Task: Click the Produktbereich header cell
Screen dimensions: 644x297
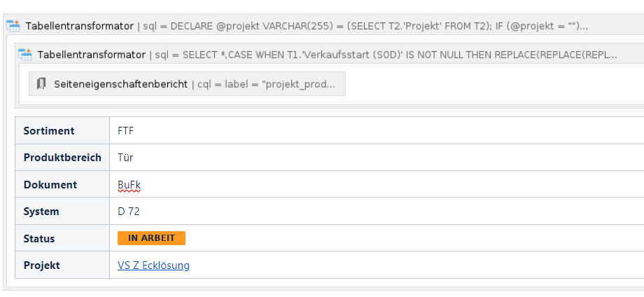Action: pos(62,158)
